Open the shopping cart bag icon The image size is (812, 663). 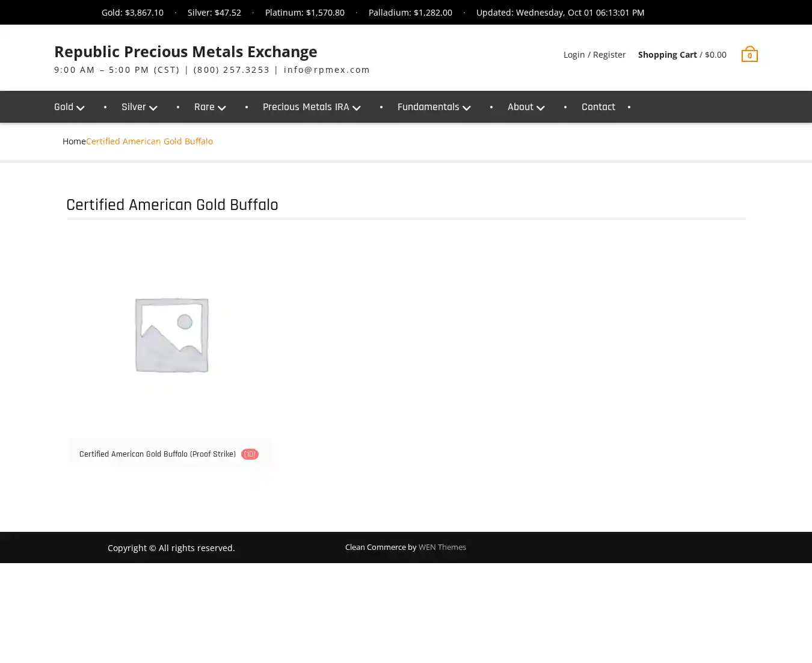[749, 55]
